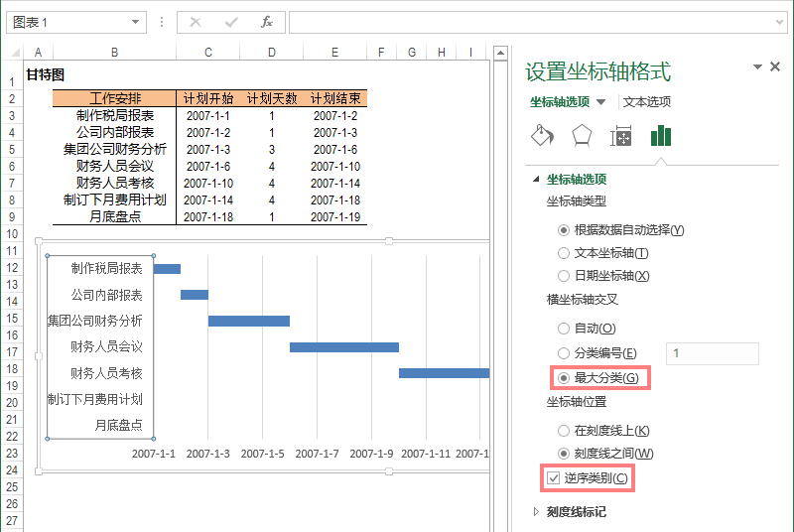Open the 坐标轴选项 dropdown arrow
794x532 pixels.
601,102
